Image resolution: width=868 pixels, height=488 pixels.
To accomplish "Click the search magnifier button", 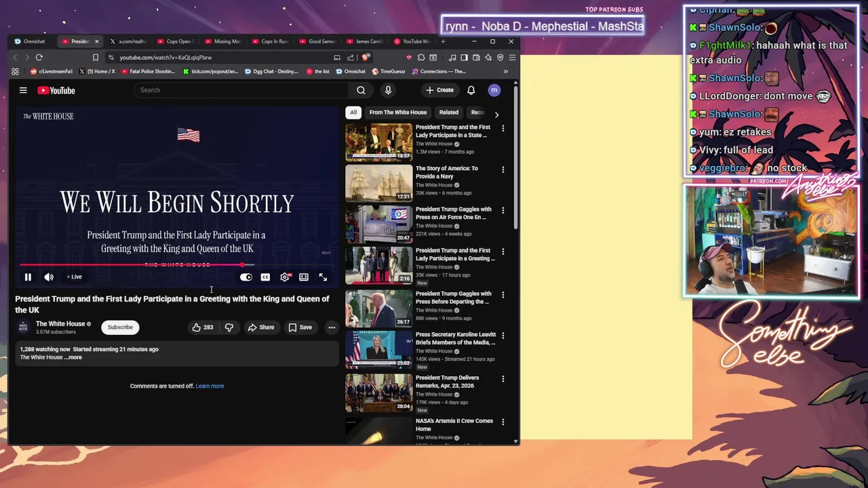I will point(361,90).
